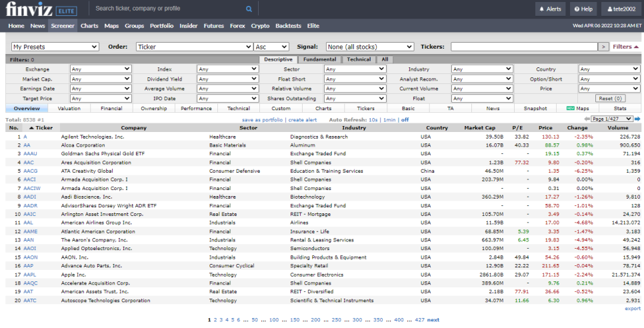Click the Tickers input field

(x=524, y=47)
